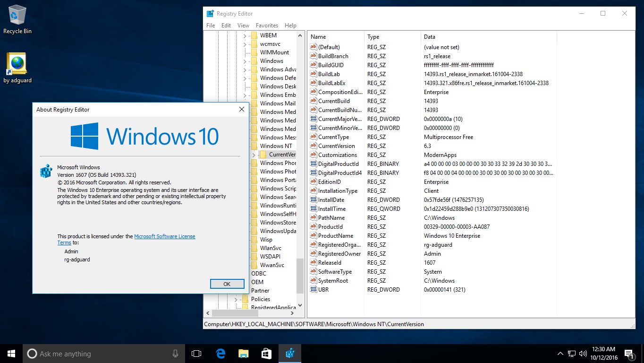
Task: Open the Store from the taskbar
Action: [266, 354]
